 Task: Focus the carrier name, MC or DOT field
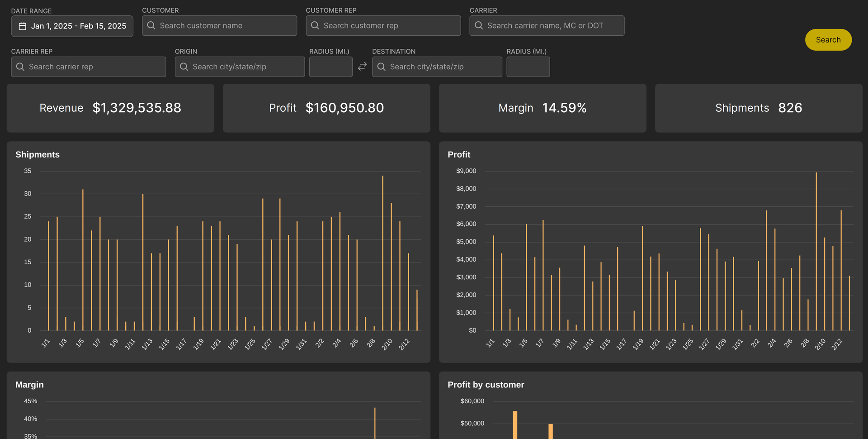(x=547, y=26)
